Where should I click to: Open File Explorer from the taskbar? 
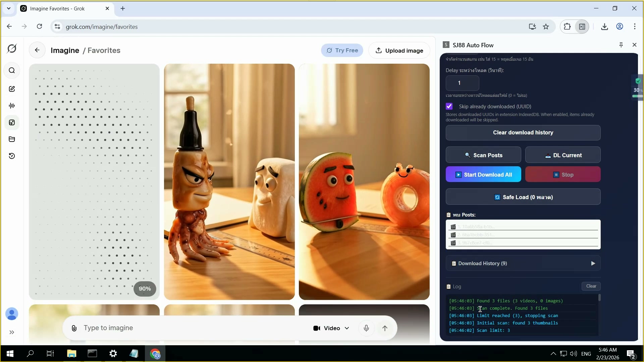(x=71, y=354)
